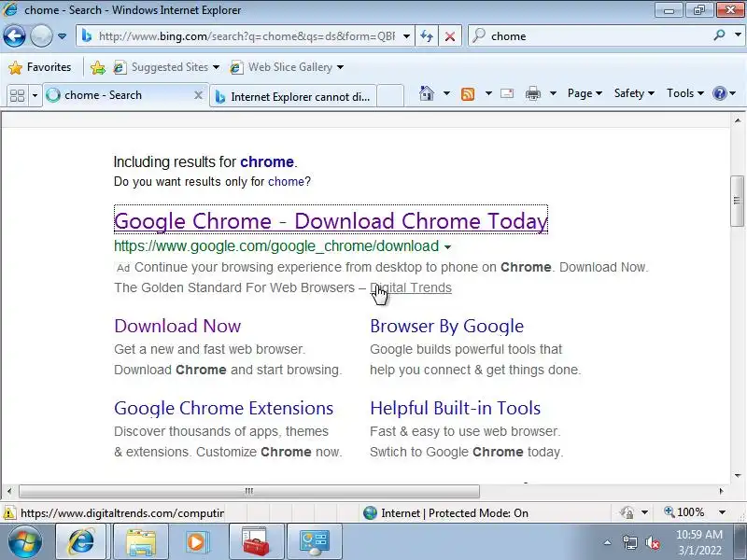
Task: Click the Print icon
Action: [532, 94]
